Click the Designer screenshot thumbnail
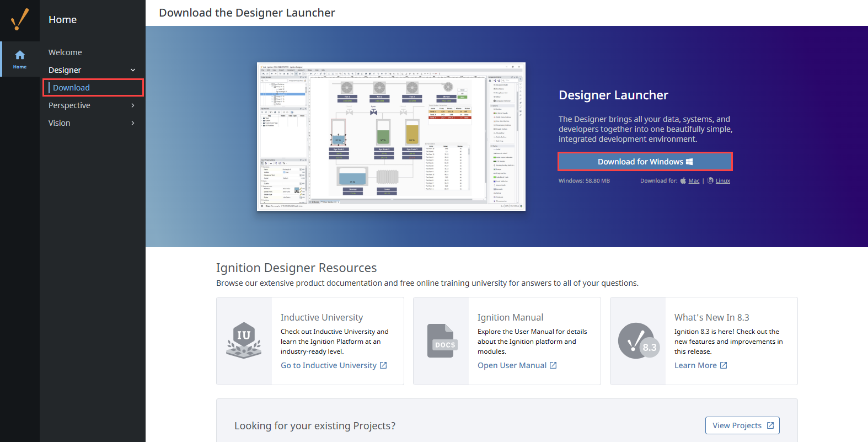 coord(391,136)
